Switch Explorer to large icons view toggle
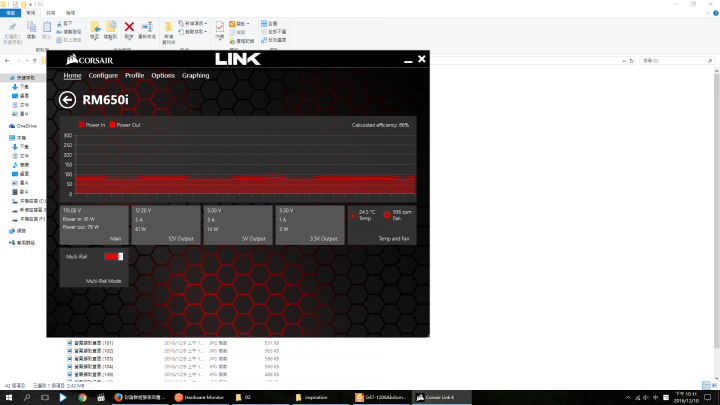Viewport: 720px width, 405px height. coord(714,385)
